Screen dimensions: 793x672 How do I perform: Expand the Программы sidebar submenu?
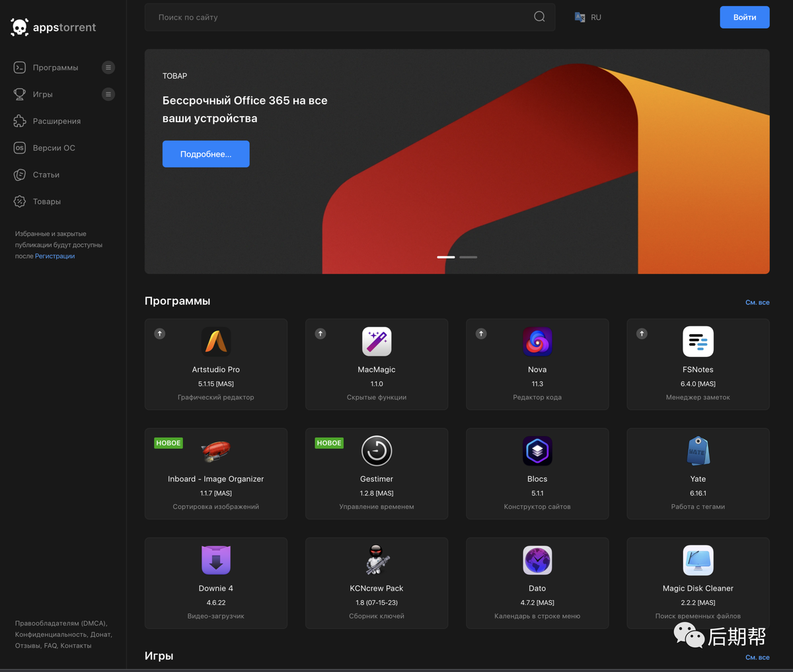pyautogui.click(x=108, y=67)
